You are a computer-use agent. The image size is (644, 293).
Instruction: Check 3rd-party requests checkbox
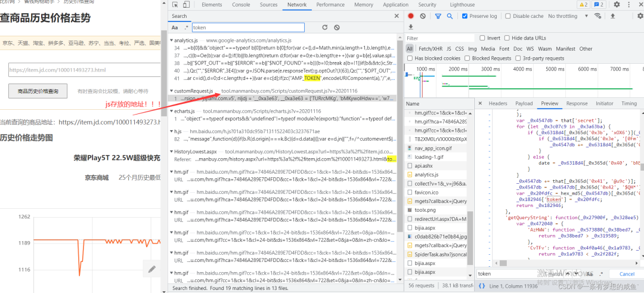click(x=518, y=58)
